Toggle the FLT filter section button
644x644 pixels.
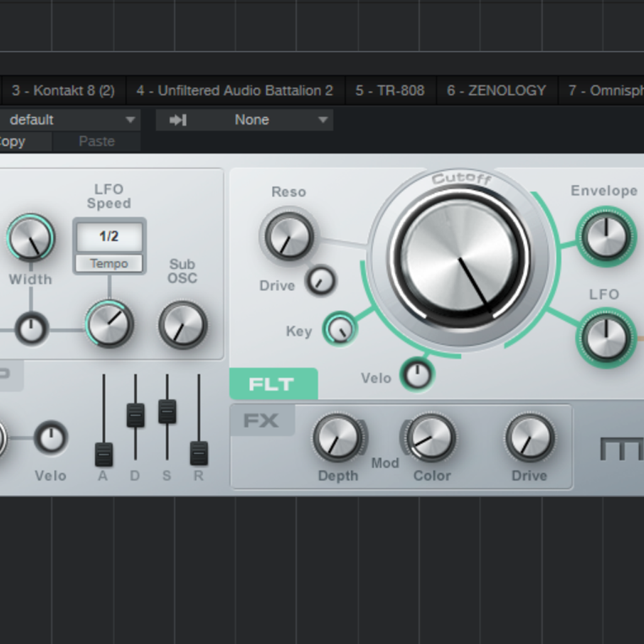pos(274,384)
